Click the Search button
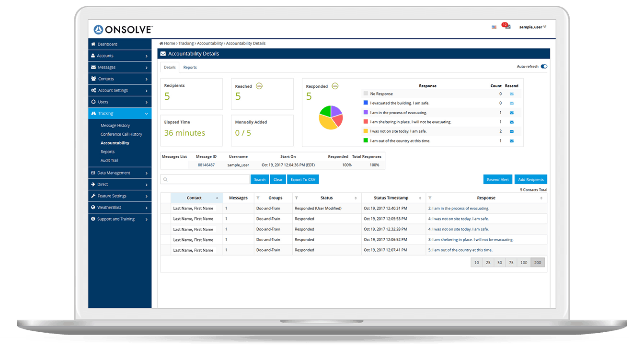 tap(260, 180)
